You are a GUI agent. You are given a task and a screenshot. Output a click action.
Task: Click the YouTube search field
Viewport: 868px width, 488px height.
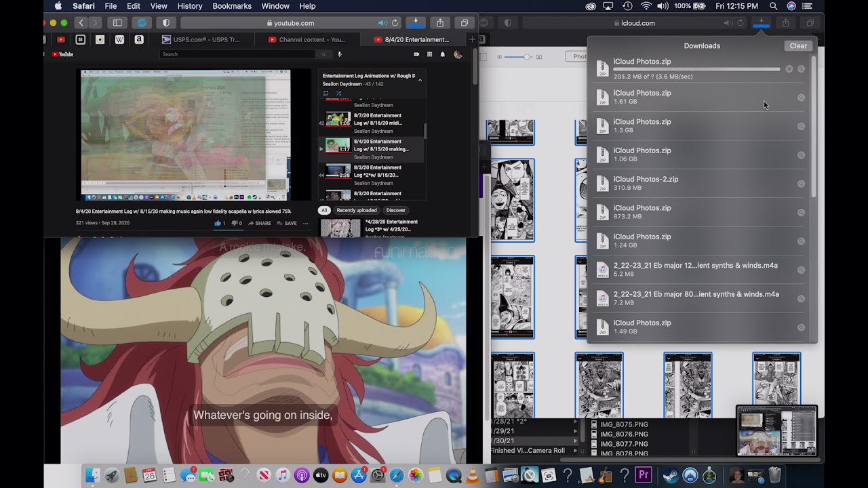(239, 54)
